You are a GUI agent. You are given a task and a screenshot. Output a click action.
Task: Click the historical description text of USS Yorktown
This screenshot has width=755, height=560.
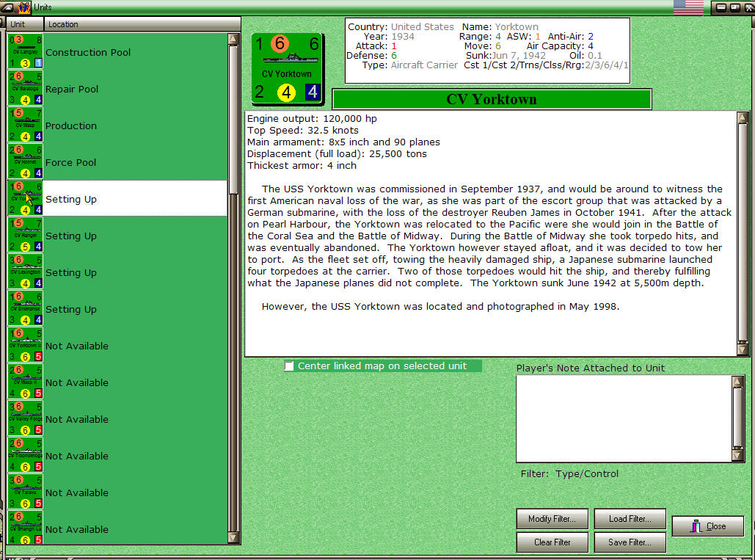pyautogui.click(x=489, y=247)
